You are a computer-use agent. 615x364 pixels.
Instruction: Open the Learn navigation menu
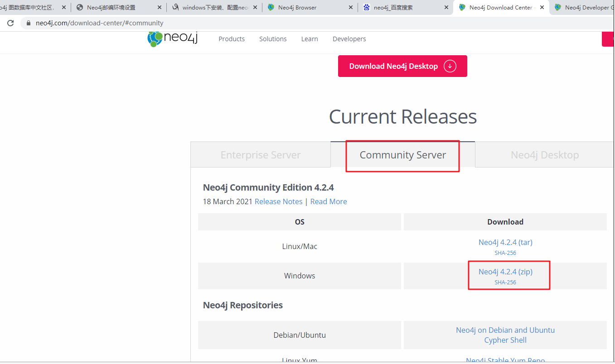click(310, 39)
